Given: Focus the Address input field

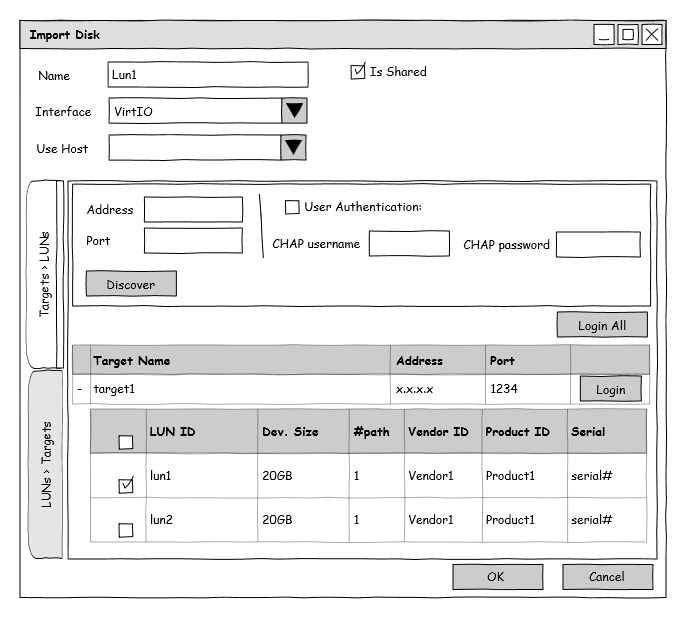Looking at the screenshot, I should (x=193, y=210).
